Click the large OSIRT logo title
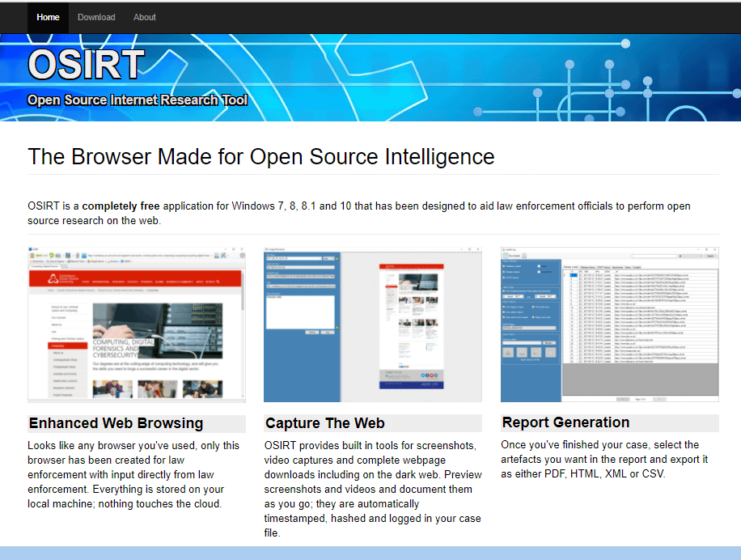The image size is (741, 560). tap(86, 65)
